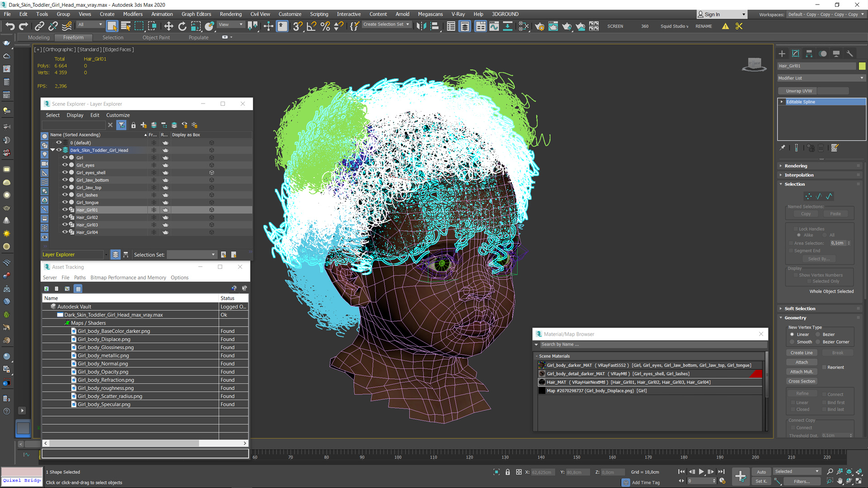The image size is (868, 488).
Task: Click the yellow warning triangle icon
Action: pyautogui.click(x=725, y=26)
